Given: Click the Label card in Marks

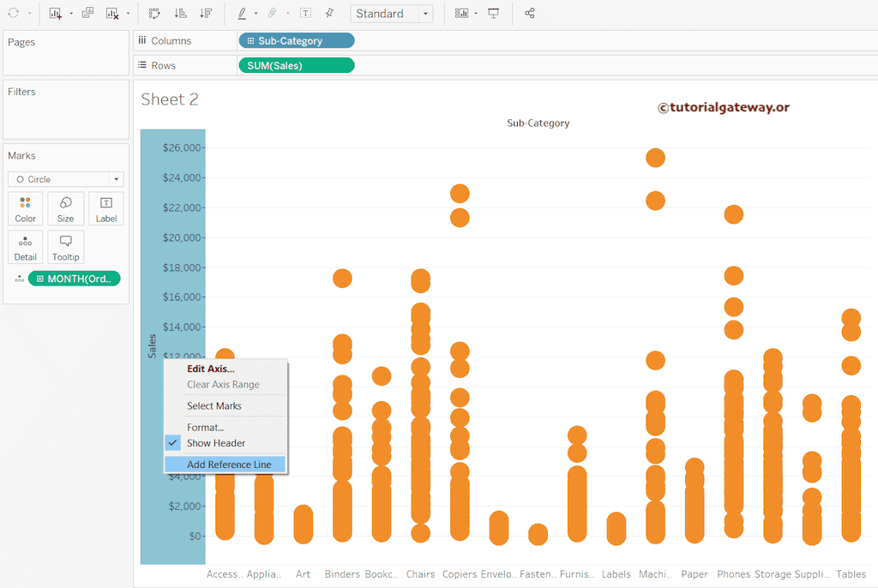Looking at the screenshot, I should (x=105, y=209).
